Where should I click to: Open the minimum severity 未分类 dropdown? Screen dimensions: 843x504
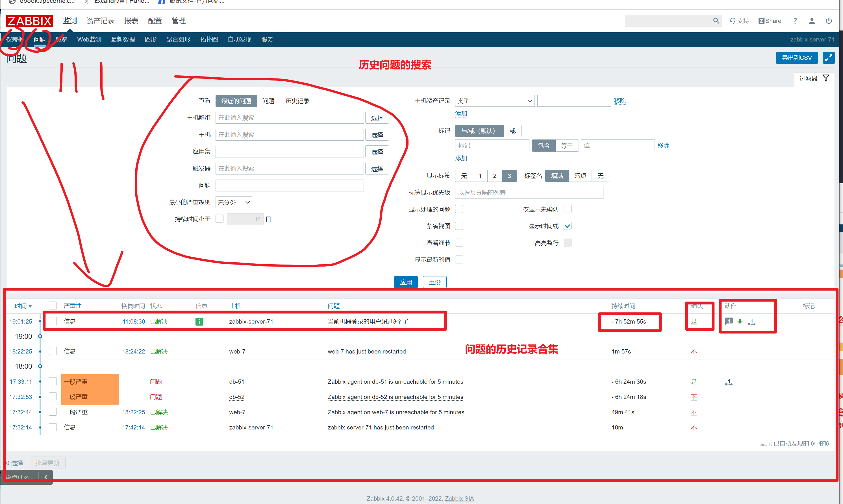point(234,202)
